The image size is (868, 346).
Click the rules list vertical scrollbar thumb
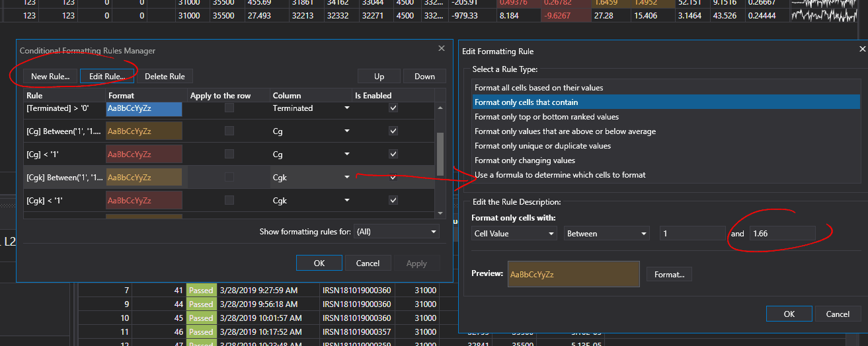441,153
